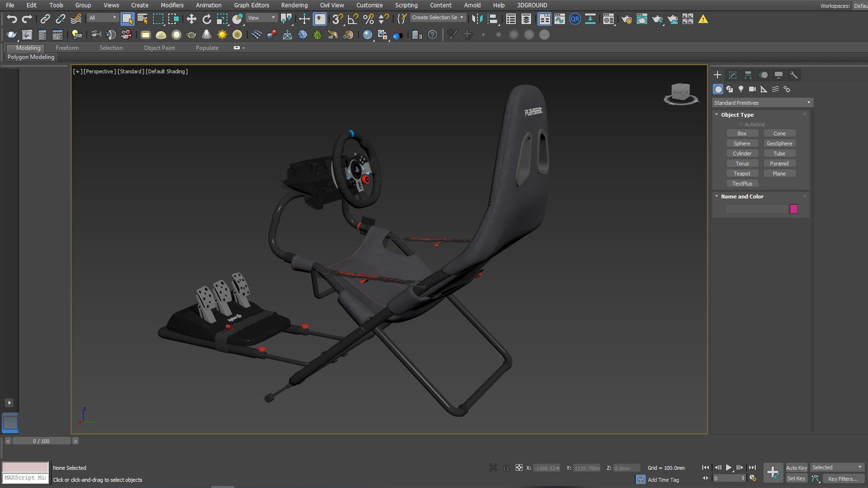This screenshot has width=868, height=488.
Task: Toggle Auto Key animation mode
Action: coord(796,468)
